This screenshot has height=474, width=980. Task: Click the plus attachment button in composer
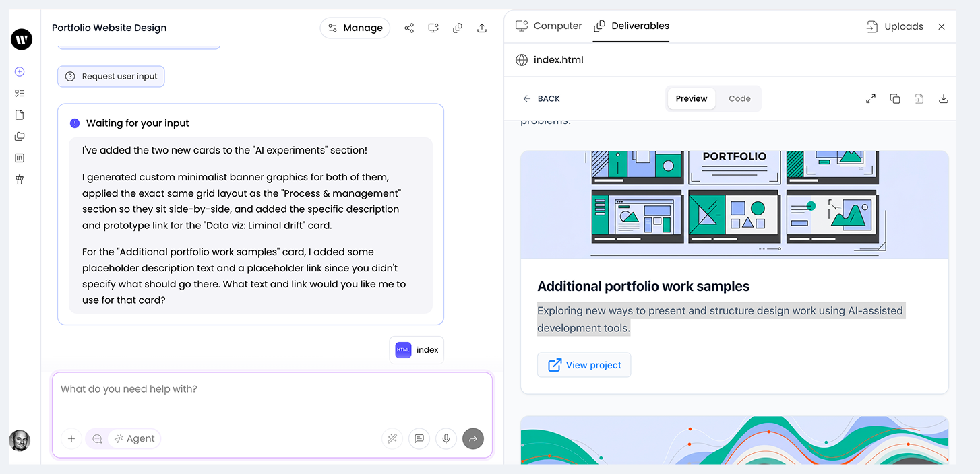tap(71, 438)
